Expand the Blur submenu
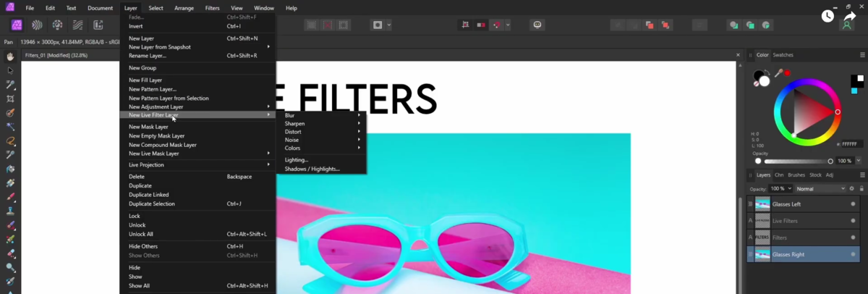868x294 pixels. [x=322, y=115]
